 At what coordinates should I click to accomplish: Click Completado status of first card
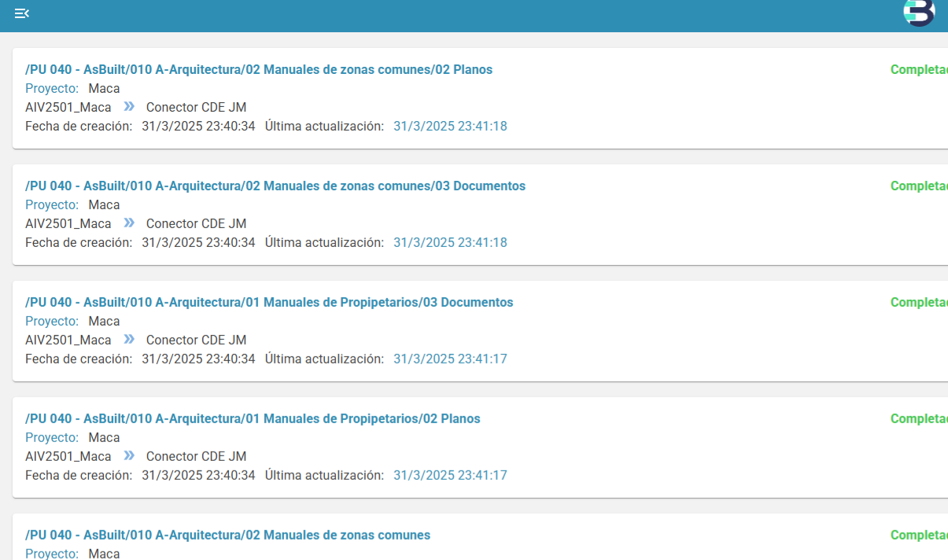(x=918, y=69)
